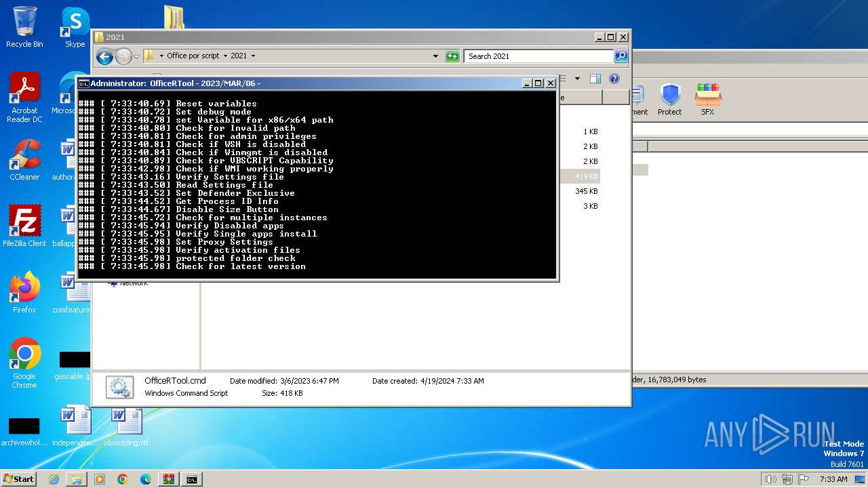This screenshot has height=488, width=868.
Task: Select the Google Chrome desktop shortcut
Action: pos(24,364)
